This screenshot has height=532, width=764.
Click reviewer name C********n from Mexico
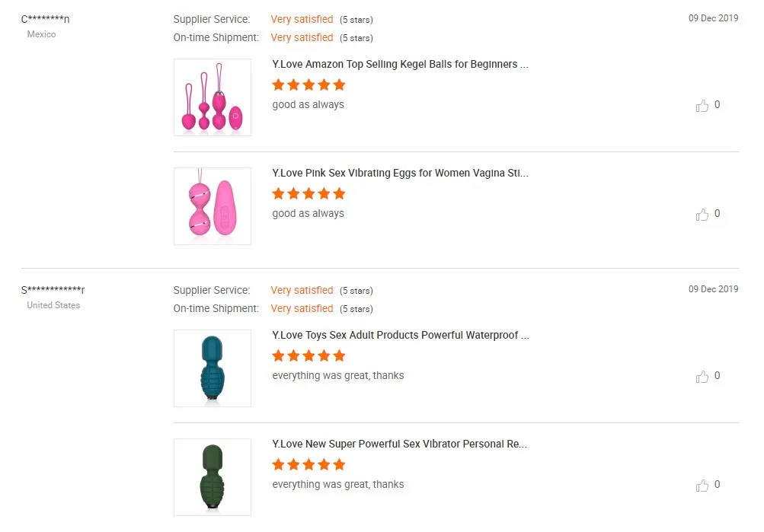[x=45, y=19]
